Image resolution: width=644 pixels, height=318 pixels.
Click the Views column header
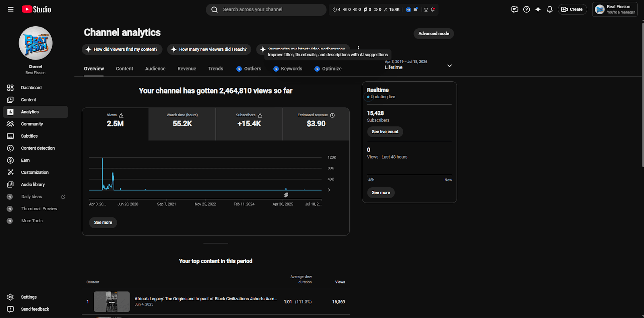[x=340, y=282]
